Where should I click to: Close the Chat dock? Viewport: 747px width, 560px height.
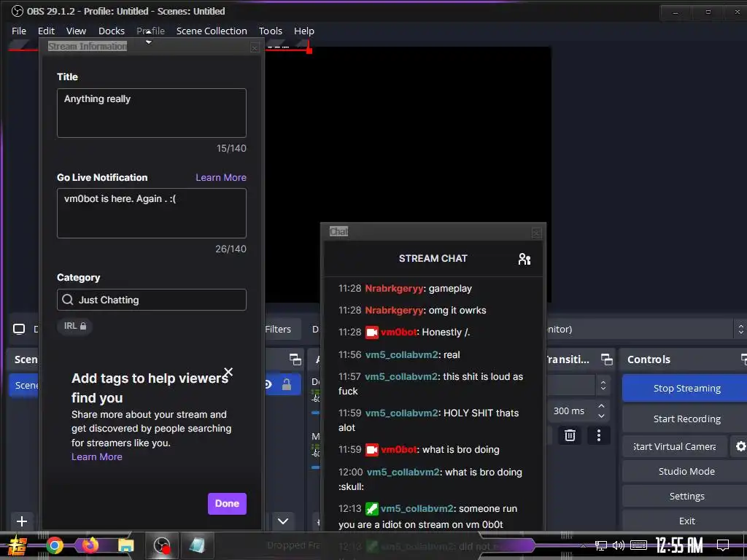coord(536,233)
